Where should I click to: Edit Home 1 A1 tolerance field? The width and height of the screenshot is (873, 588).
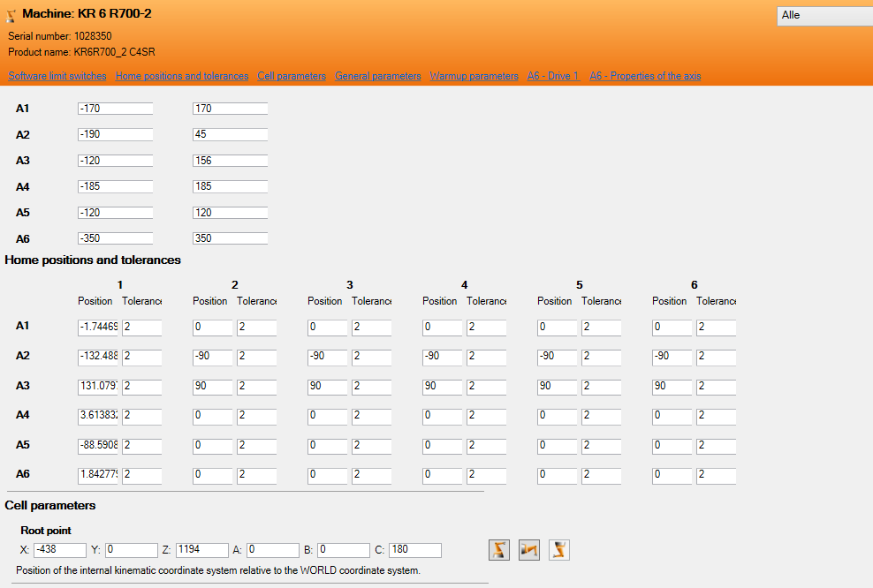pos(142,327)
